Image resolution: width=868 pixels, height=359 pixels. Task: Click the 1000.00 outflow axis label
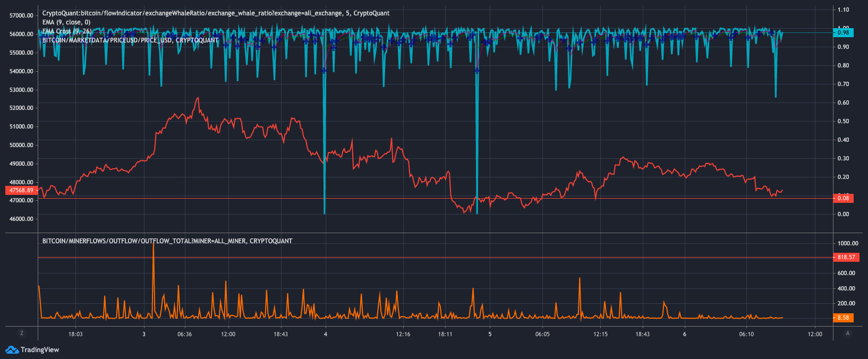[x=848, y=243]
